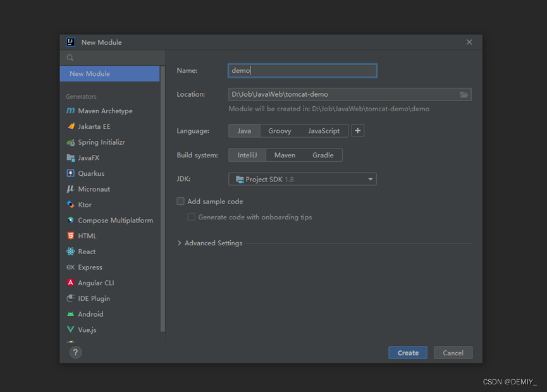Click the Quarkus generator icon
Image resolution: width=547 pixels, height=392 pixels.
click(x=70, y=173)
